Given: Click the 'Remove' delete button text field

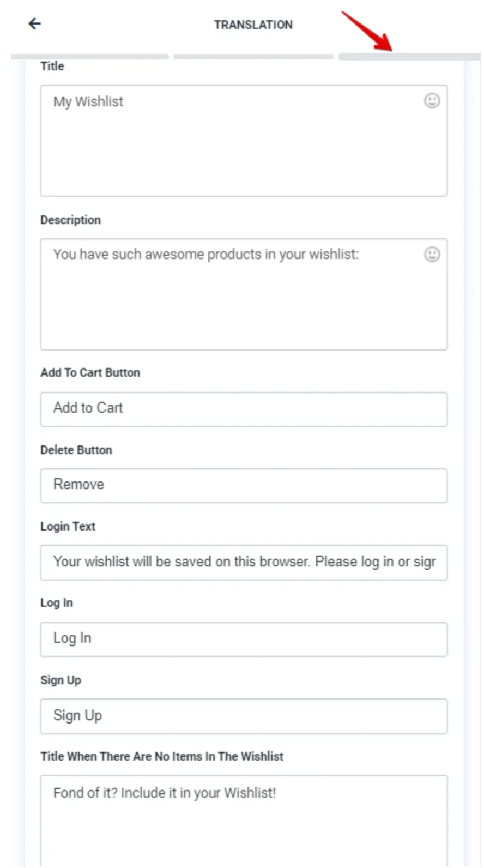Looking at the screenshot, I should pos(244,485).
